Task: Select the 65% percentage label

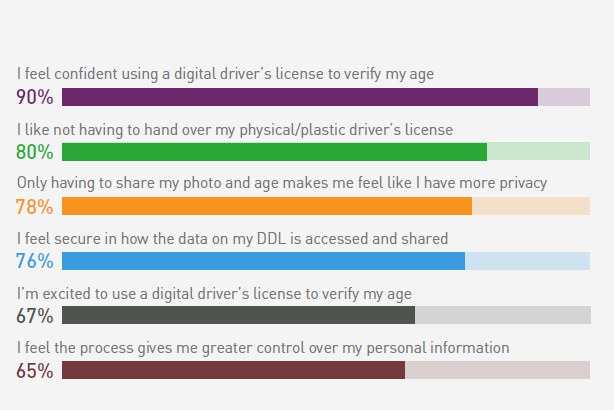Action: [x=34, y=371]
